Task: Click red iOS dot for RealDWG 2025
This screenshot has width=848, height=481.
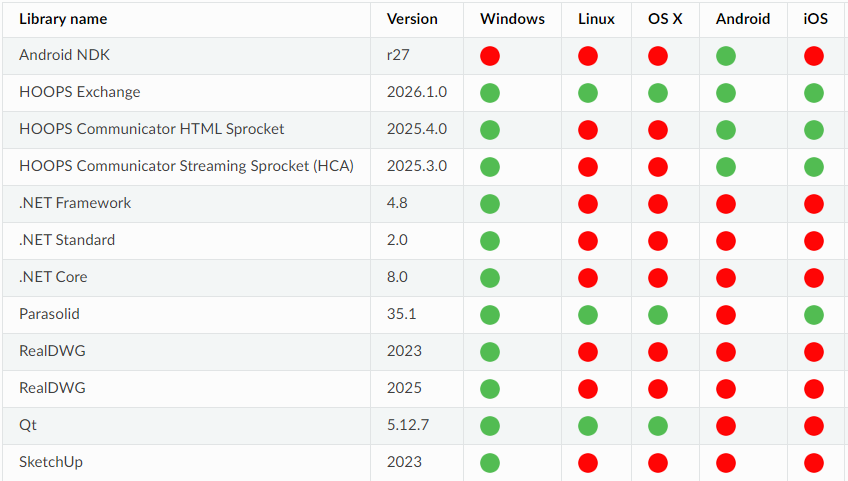Action: tap(814, 388)
